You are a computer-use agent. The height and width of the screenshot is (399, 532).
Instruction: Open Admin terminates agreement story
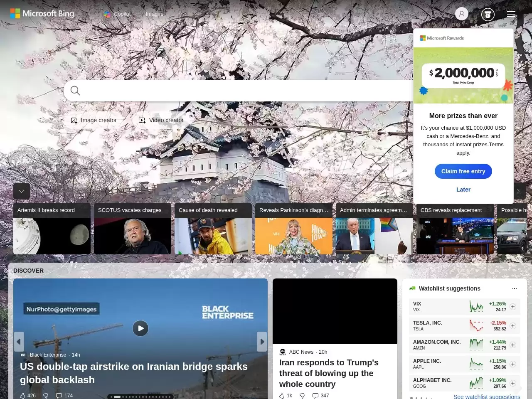click(x=374, y=229)
